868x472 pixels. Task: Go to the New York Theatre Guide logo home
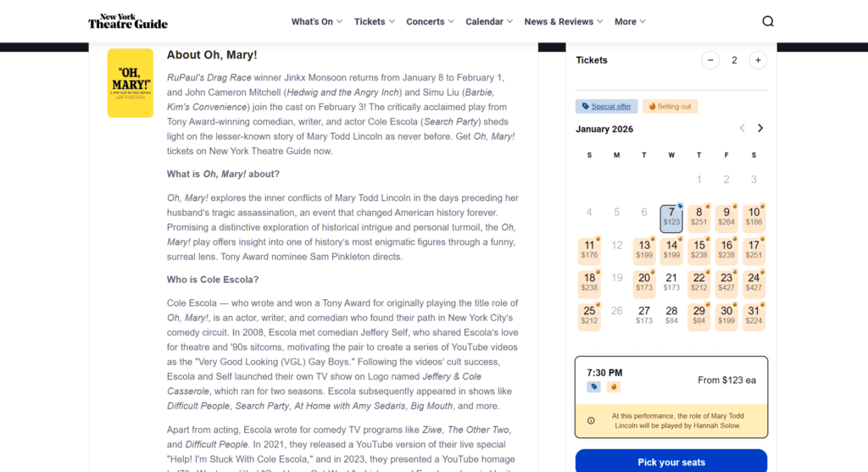tap(128, 21)
